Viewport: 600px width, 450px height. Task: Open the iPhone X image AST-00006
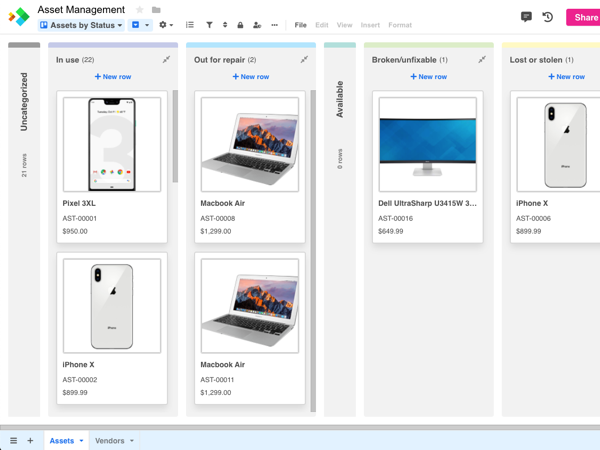click(x=559, y=144)
